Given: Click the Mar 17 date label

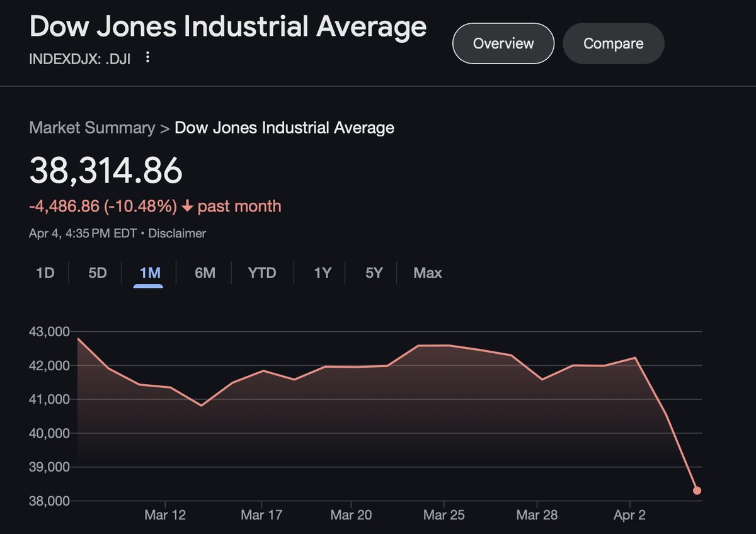Looking at the screenshot, I should pyautogui.click(x=261, y=515).
